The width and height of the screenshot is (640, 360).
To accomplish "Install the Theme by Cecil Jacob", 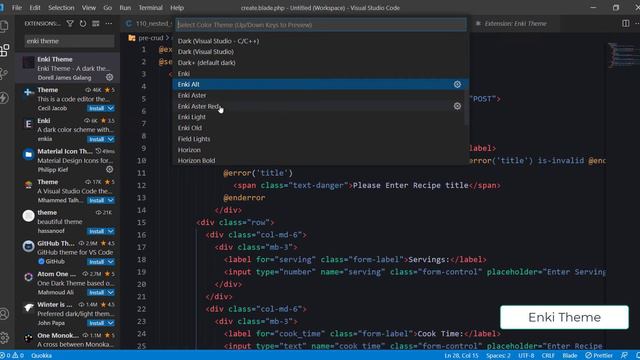I will (x=97, y=108).
